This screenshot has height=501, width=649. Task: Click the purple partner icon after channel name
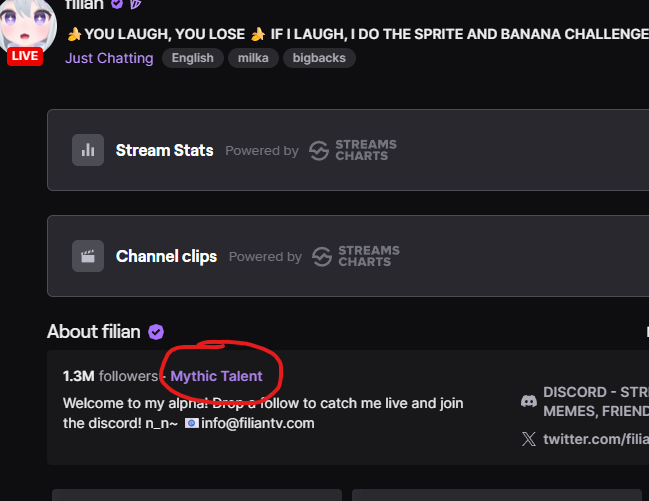pos(135,4)
